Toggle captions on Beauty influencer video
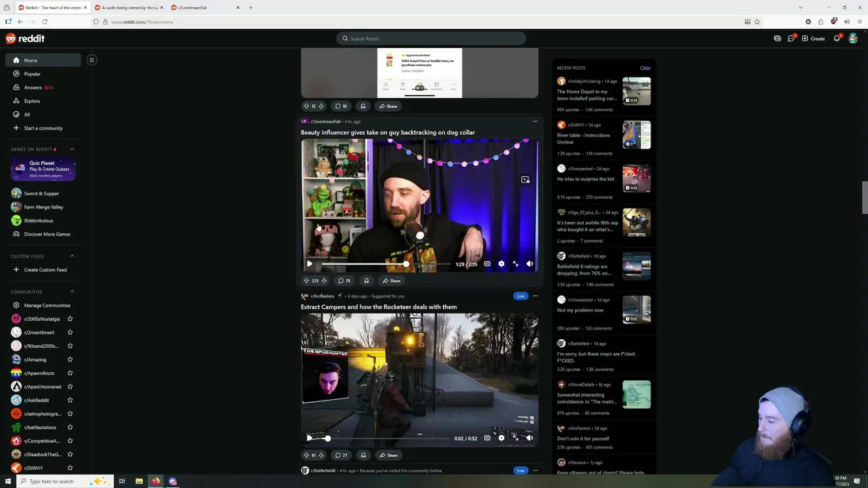Image resolution: width=868 pixels, height=488 pixels. [x=487, y=264]
